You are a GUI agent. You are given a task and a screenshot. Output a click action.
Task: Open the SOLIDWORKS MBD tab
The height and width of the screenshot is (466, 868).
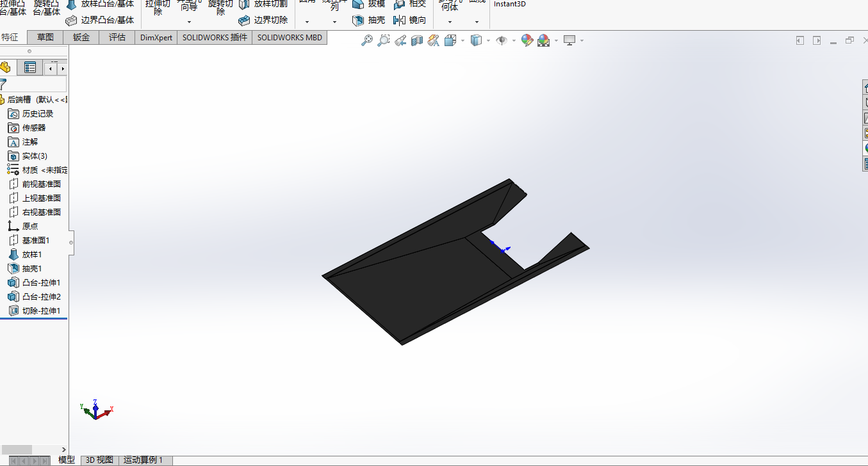click(290, 37)
